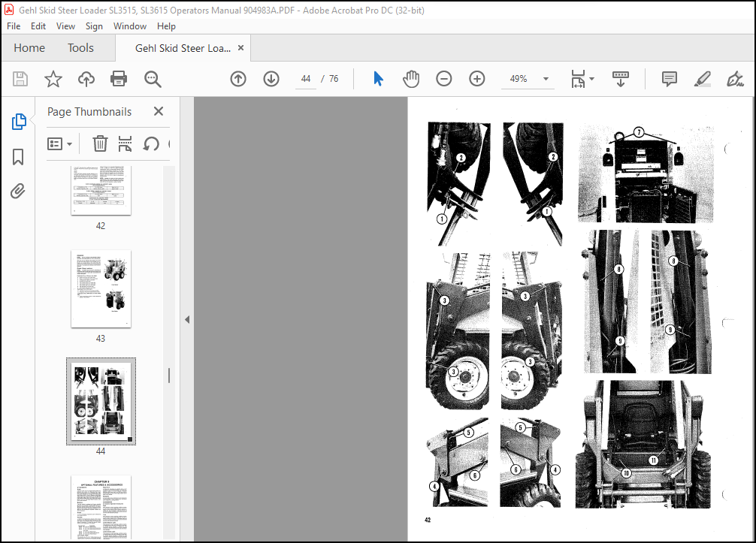Viewport: 756px width, 543px height.
Task: Select the Gehl Skid Steer Loa... document tab
Action: [x=183, y=48]
